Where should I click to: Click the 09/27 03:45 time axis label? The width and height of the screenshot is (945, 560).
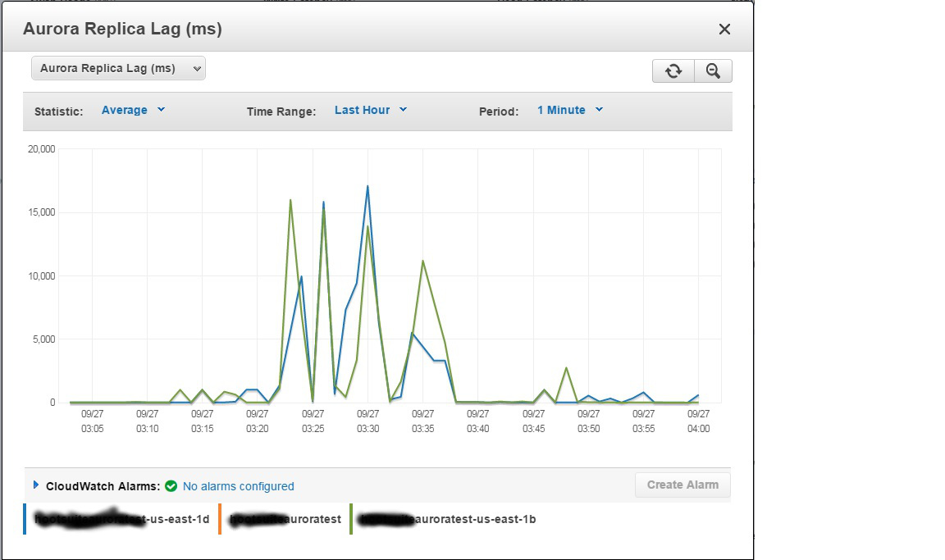click(x=533, y=421)
